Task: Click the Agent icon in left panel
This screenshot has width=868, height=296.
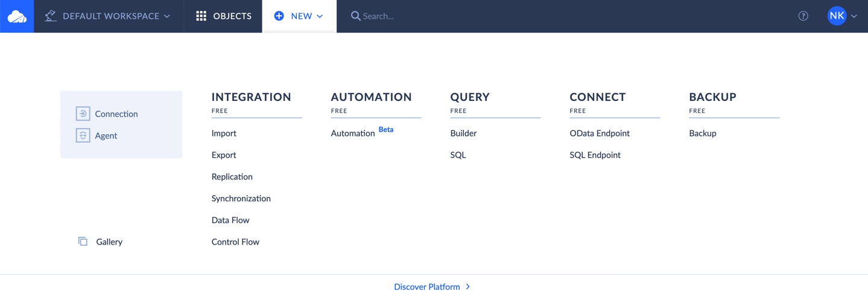Action: (x=83, y=135)
